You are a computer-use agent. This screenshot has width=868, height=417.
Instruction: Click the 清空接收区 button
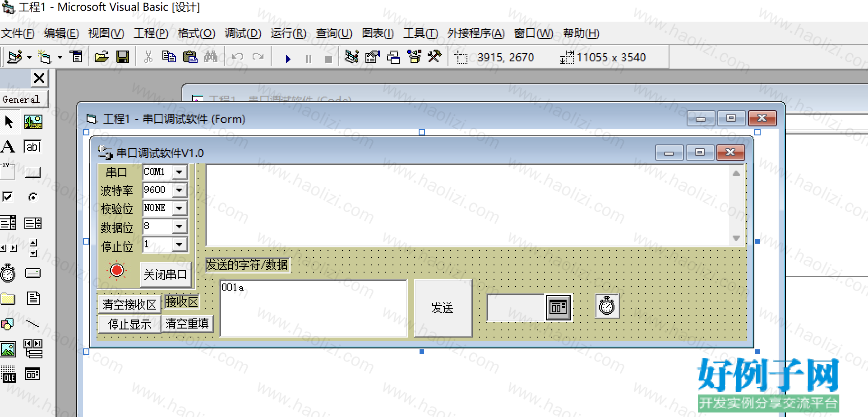point(129,304)
